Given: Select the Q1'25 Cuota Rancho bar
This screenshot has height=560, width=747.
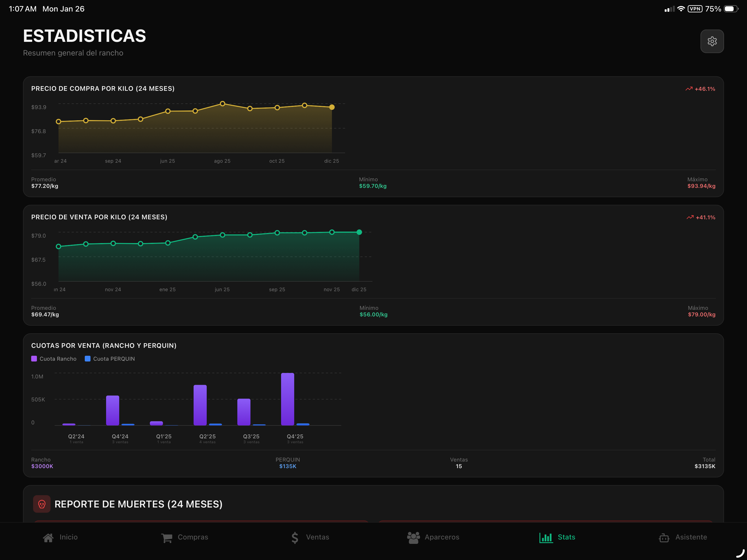Looking at the screenshot, I should [x=156, y=423].
